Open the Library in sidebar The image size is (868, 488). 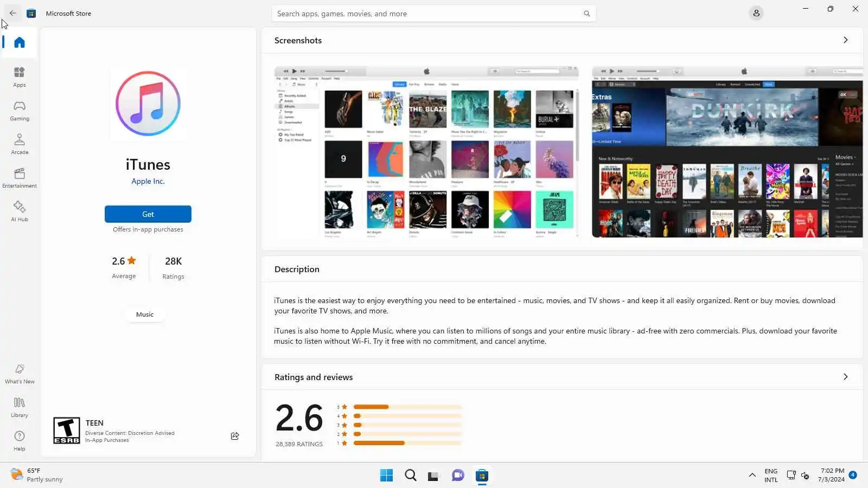tap(20, 407)
